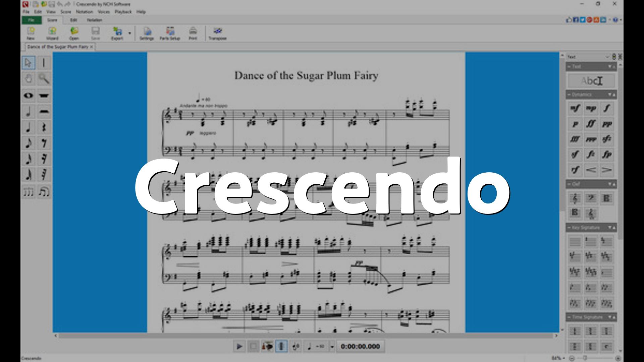Click the horizontal score scrollbar
The height and width of the screenshot is (362, 644).
point(306,336)
